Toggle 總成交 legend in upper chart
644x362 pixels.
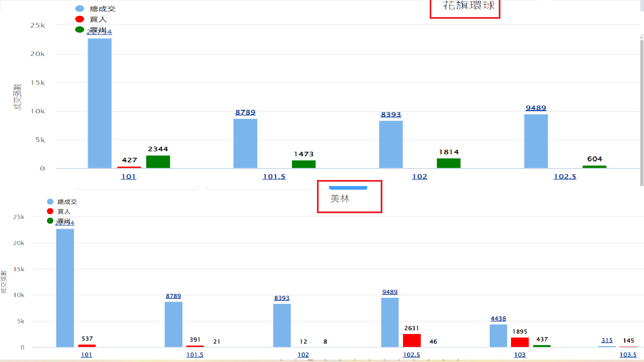coord(102,9)
